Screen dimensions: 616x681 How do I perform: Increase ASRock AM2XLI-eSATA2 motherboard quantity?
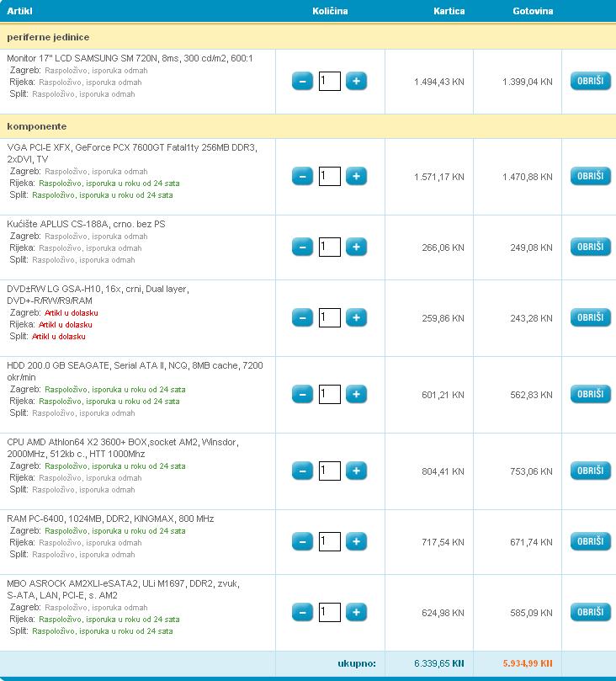[356, 613]
